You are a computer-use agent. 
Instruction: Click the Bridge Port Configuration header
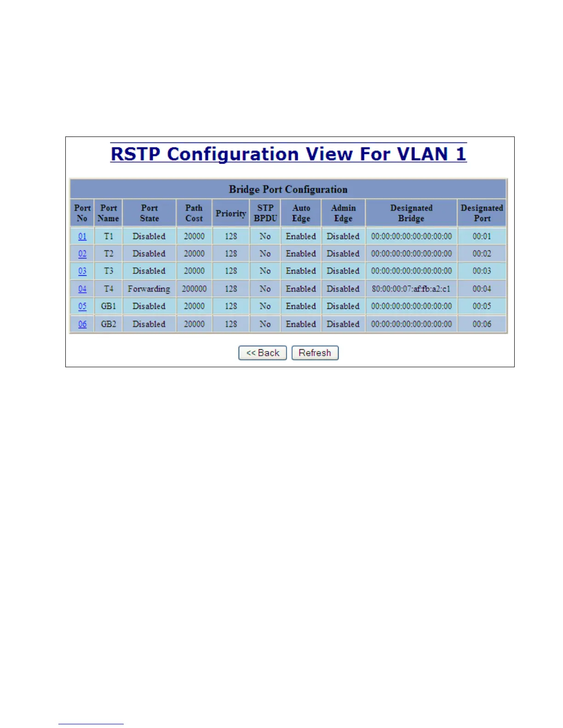click(x=288, y=189)
